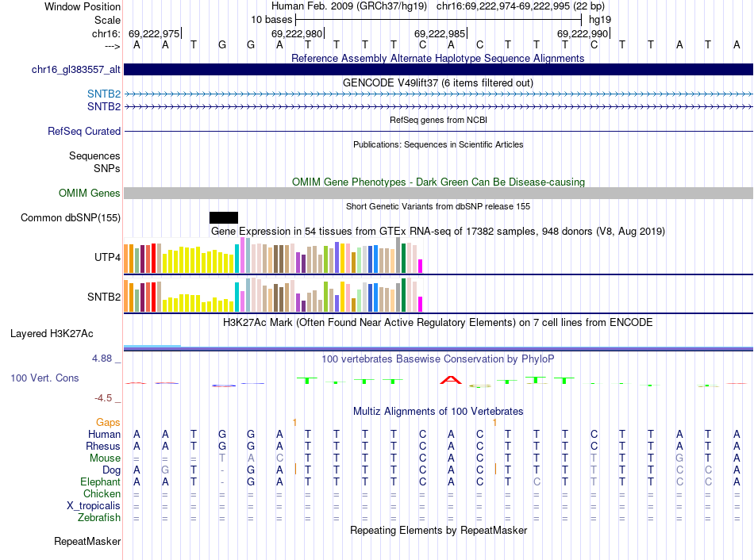Select the black Common dbSNP variant block

click(224, 218)
